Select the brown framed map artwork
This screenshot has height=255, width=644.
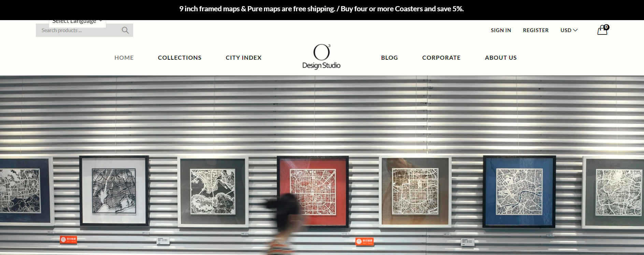coord(415,192)
